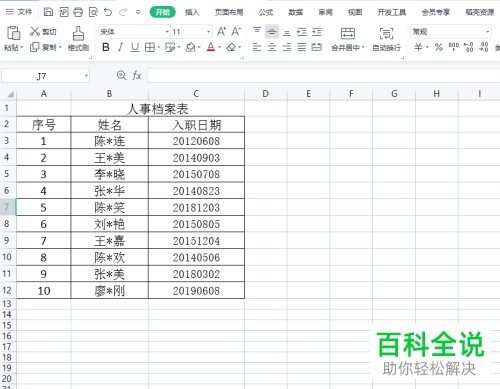The image size is (500, 389).
Task: Expand the Paste (粘贴) dropdown arrow
Action: coord(22,48)
